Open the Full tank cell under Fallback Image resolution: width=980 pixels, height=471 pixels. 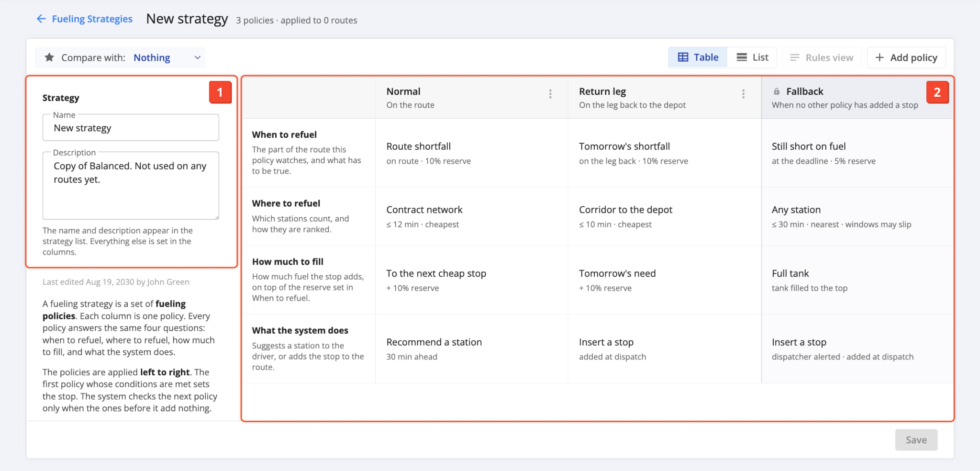click(x=857, y=280)
